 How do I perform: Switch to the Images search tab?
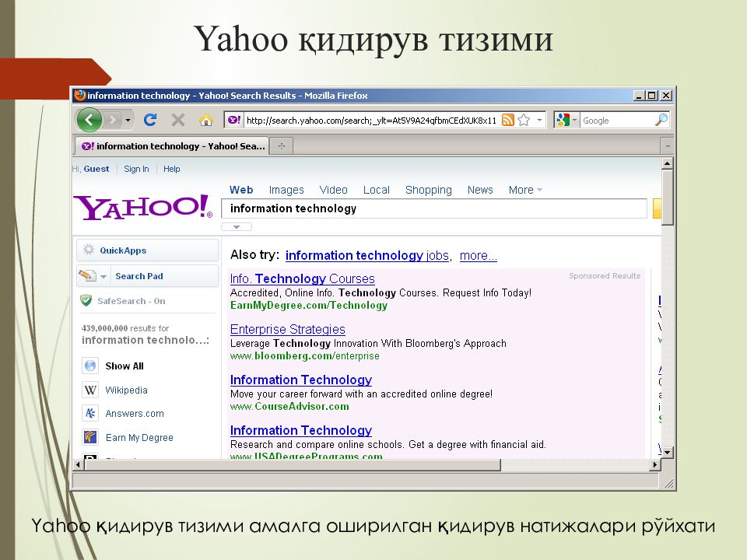286,190
